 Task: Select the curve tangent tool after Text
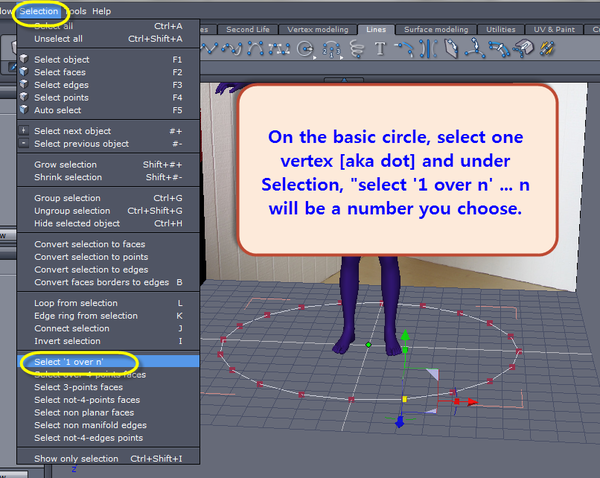click(404, 49)
